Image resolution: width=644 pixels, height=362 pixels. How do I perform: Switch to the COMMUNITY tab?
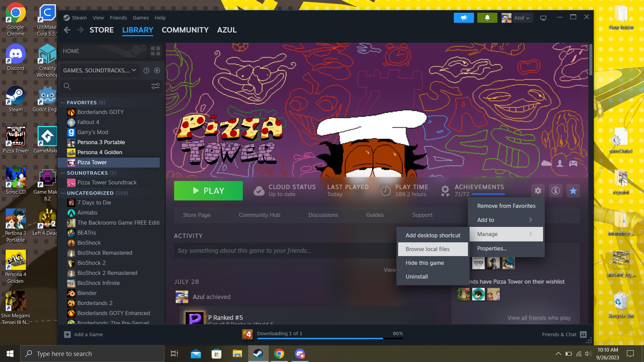pyautogui.click(x=185, y=30)
